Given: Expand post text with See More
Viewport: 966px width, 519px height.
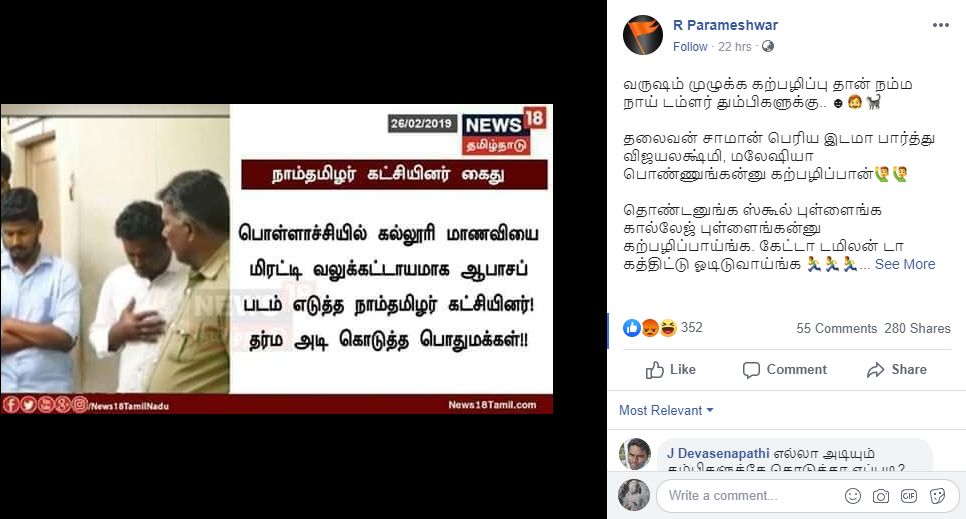Looking at the screenshot, I should click(904, 264).
